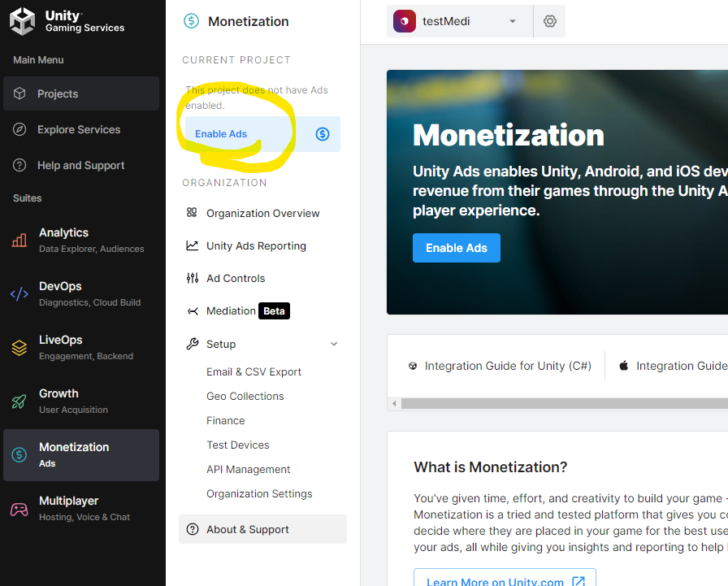Click the About & Support question icon
This screenshot has width=728, height=586.
[x=193, y=529]
